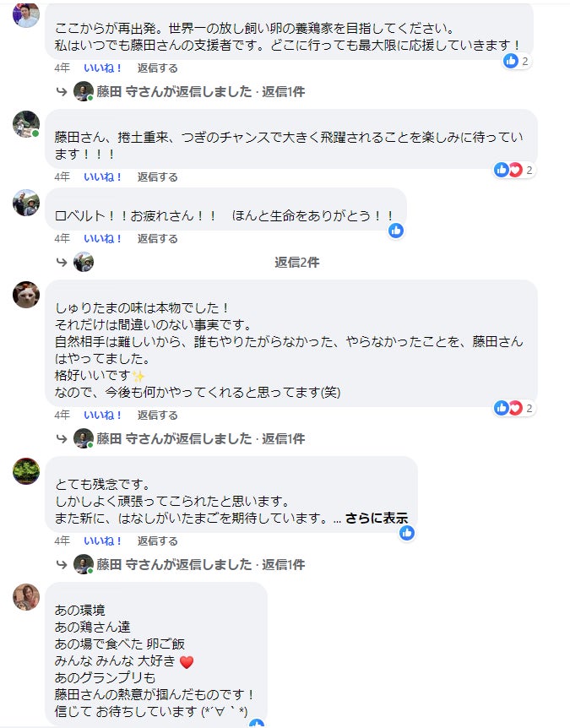
Task: Open reactions icon on the 捲土重来 comment
Action: click(x=508, y=170)
